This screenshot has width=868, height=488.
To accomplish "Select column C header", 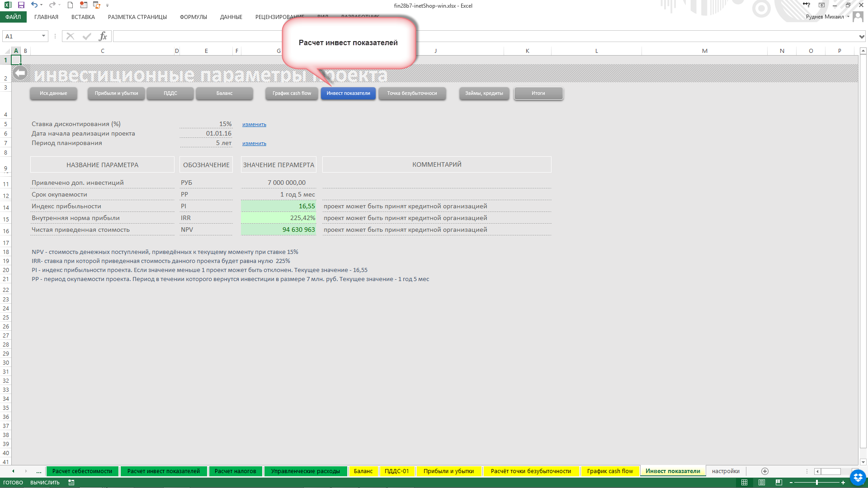I will point(103,51).
